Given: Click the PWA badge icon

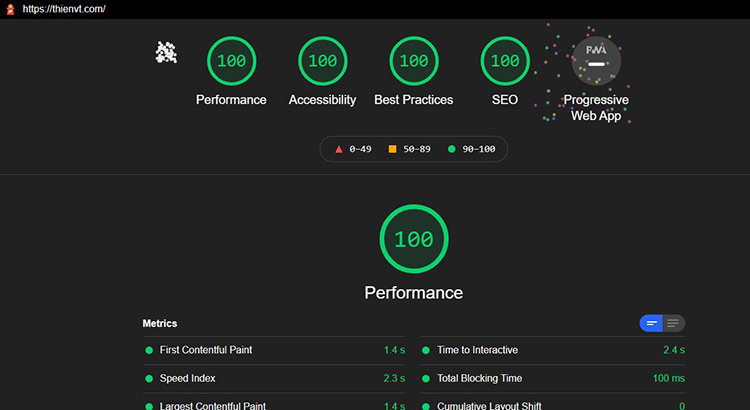Looking at the screenshot, I should tap(596, 59).
